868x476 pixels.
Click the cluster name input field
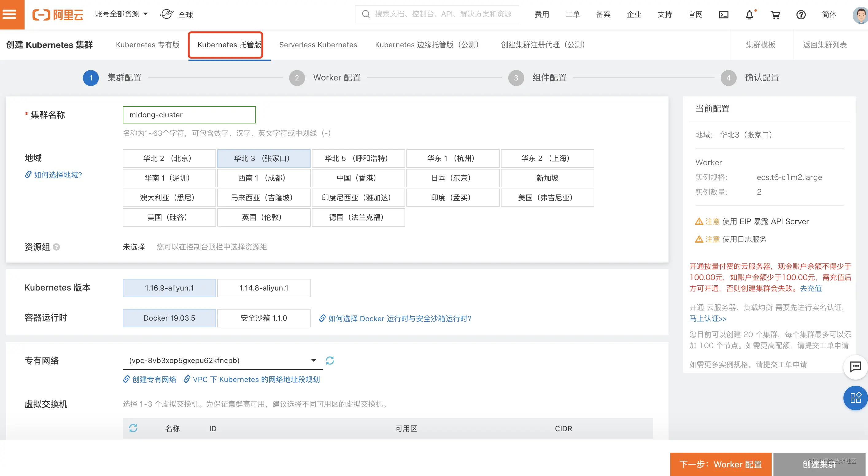(189, 115)
